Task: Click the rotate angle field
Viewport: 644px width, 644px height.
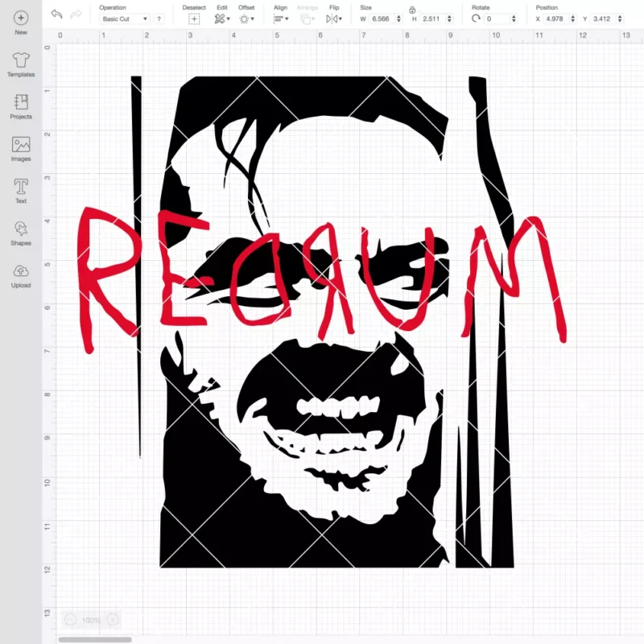Action: [497, 19]
